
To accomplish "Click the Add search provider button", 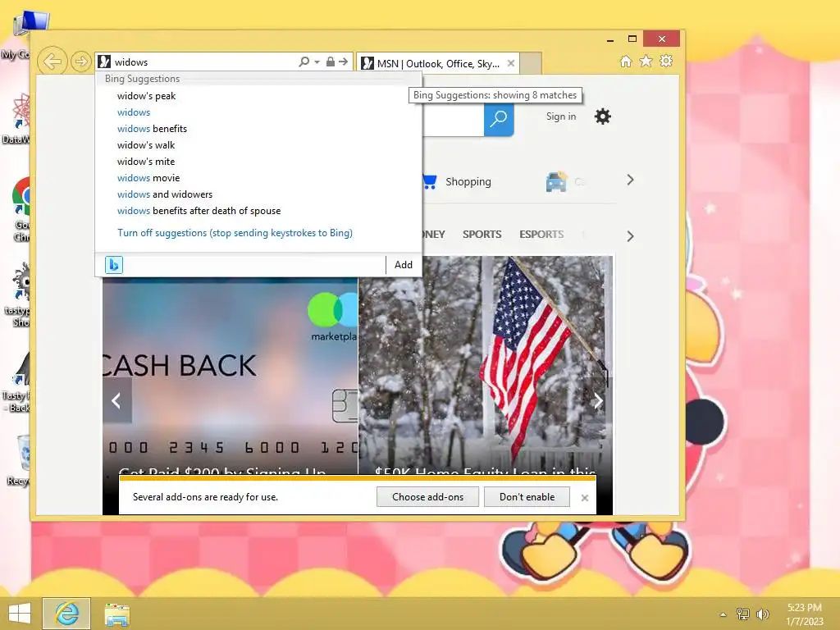I will pyautogui.click(x=404, y=265).
